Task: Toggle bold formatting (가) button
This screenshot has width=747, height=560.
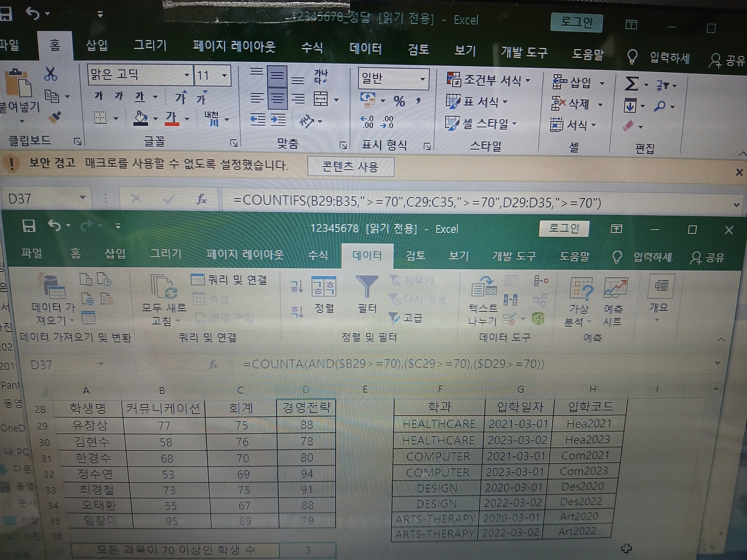Action: [x=99, y=96]
